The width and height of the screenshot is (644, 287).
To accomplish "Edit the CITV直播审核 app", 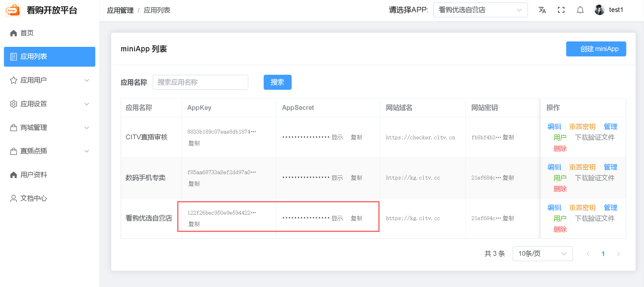I will (554, 126).
